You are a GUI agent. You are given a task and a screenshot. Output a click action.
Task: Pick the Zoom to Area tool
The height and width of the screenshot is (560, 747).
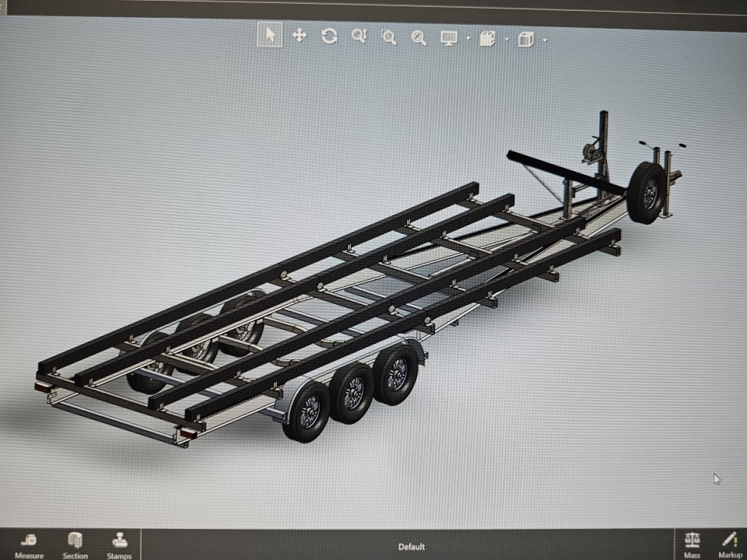point(389,37)
